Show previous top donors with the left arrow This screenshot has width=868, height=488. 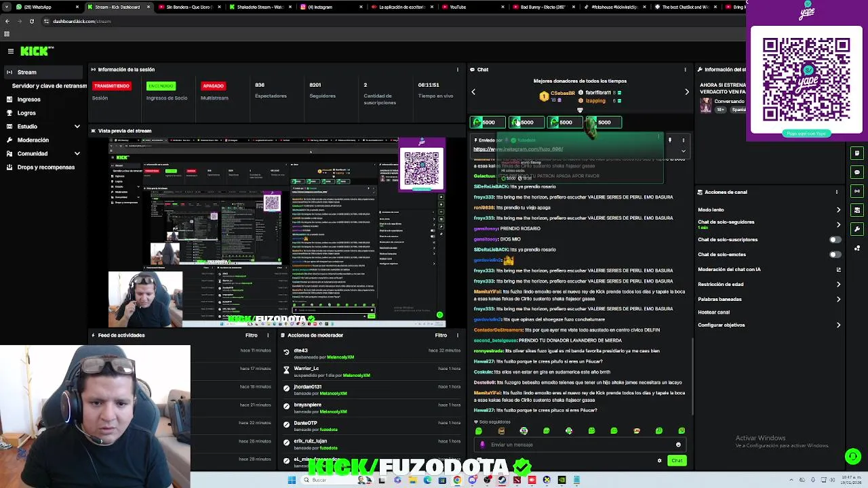point(473,91)
